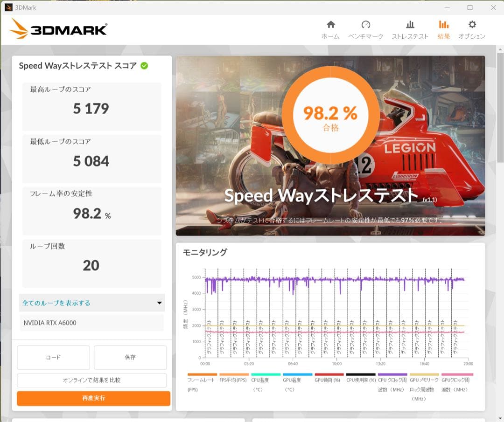
Task: Open the 全てのループを表示する dropdown
Action: click(91, 303)
